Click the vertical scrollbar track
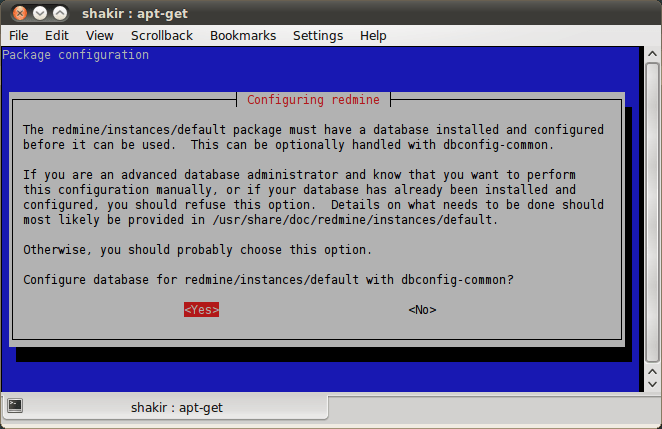Image resolution: width=662 pixels, height=429 pixels. [x=652, y=212]
